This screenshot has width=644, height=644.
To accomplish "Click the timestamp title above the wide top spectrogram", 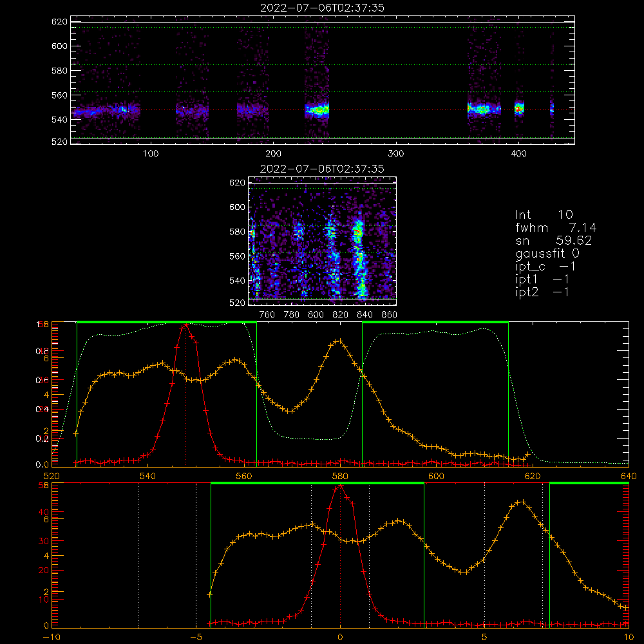I will [x=322, y=8].
